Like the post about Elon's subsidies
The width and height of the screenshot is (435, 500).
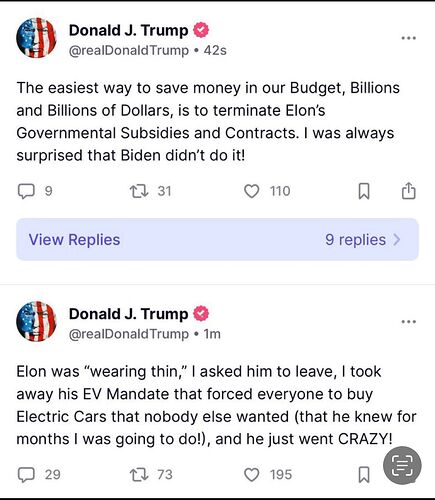(252, 192)
